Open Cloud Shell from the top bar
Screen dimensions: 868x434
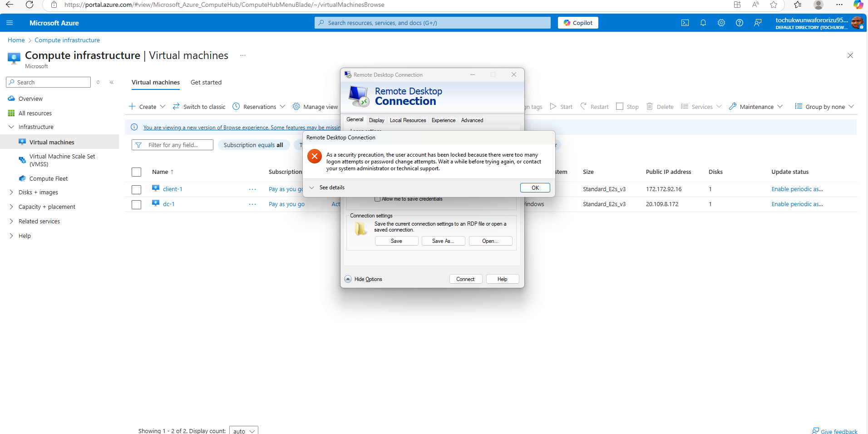(x=685, y=23)
